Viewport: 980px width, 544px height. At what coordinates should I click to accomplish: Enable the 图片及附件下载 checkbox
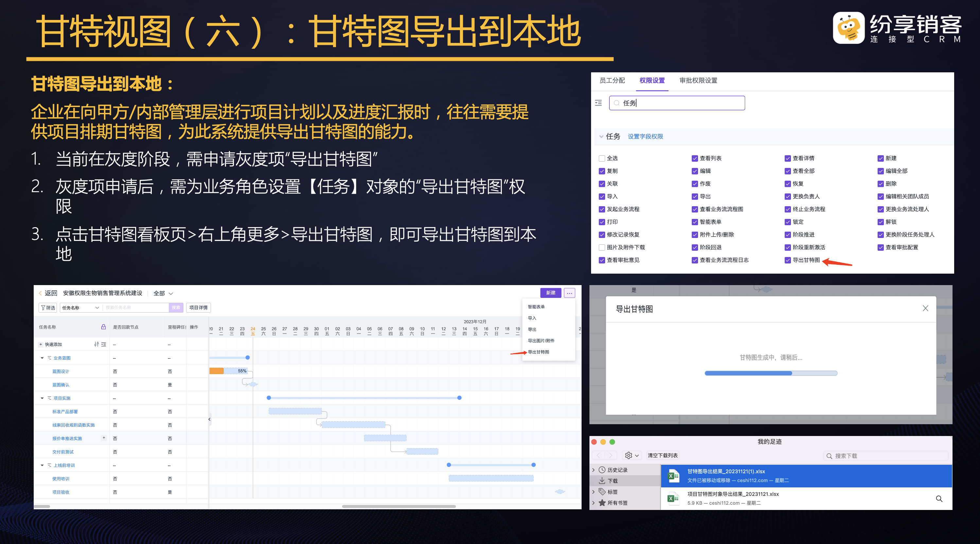(602, 247)
